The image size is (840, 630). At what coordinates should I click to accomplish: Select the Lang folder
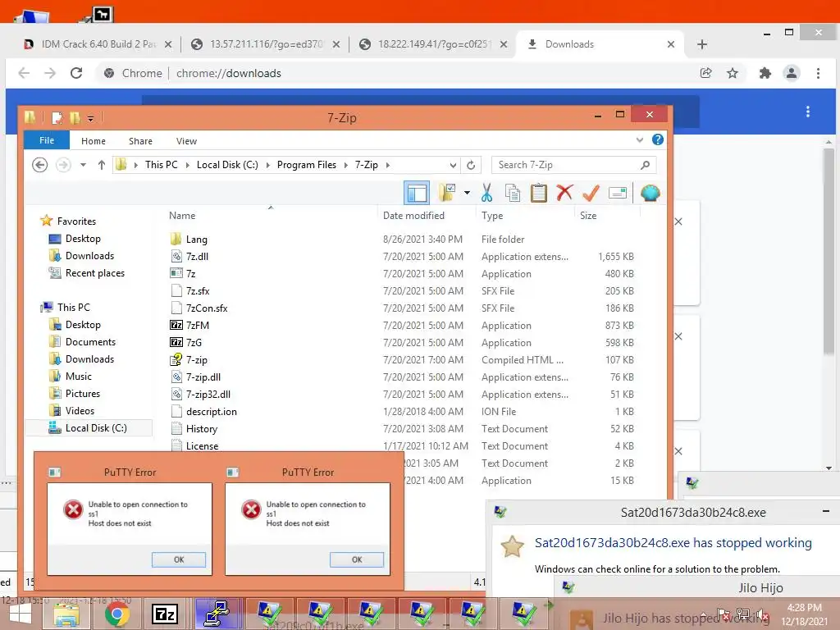[196, 239]
